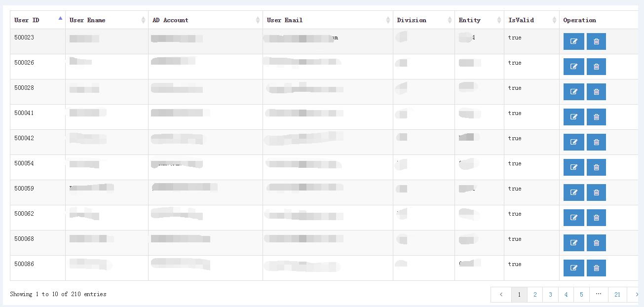The image size is (644, 307).
Task: Edit the user record 500028
Action: (574, 92)
